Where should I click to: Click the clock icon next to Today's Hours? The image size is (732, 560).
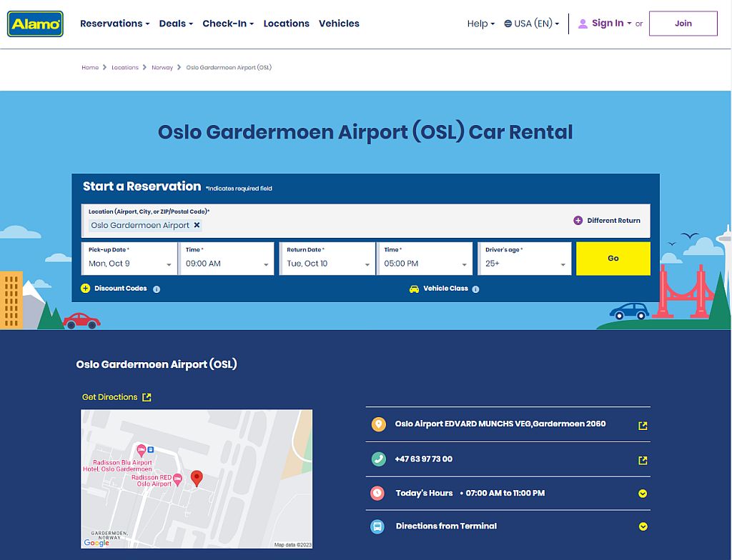[x=378, y=493]
